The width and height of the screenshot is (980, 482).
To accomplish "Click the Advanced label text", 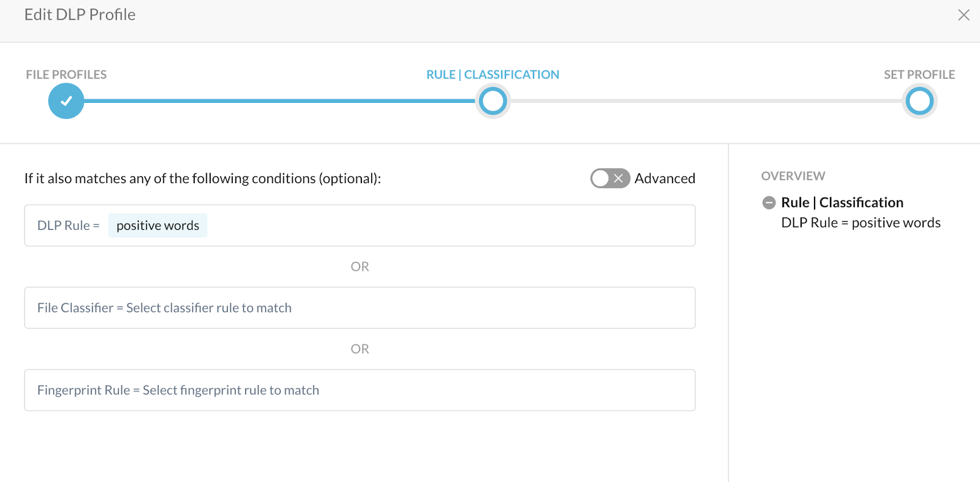I will [x=665, y=178].
